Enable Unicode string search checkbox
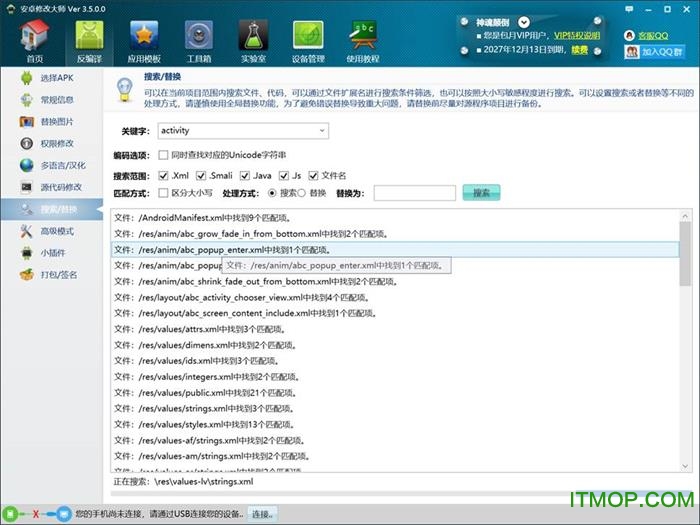This screenshot has width=700, height=525. 163,156
